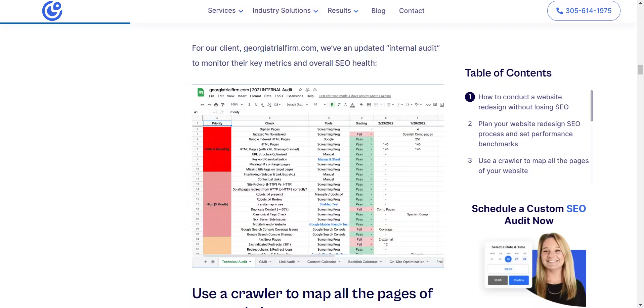The height and width of the screenshot is (308, 644).
Task: Click the Undo arrow in the Sheets toolbar
Action: [203, 105]
